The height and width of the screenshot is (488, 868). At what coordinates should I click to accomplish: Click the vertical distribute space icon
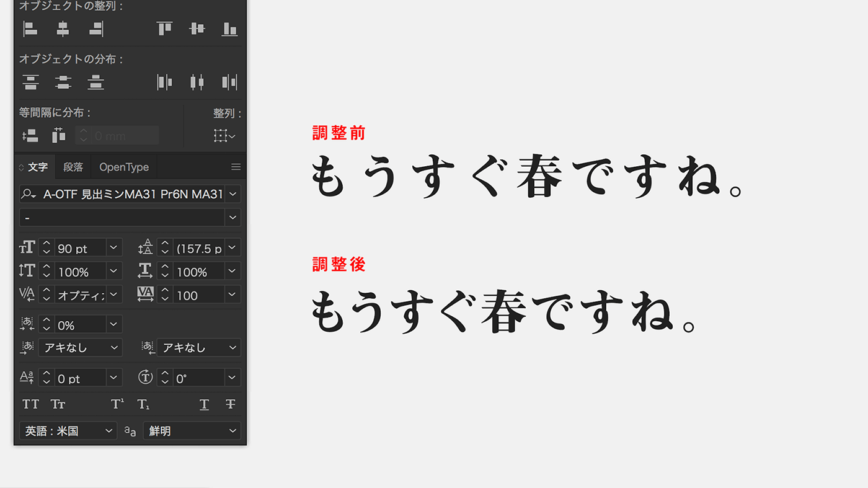(30, 135)
